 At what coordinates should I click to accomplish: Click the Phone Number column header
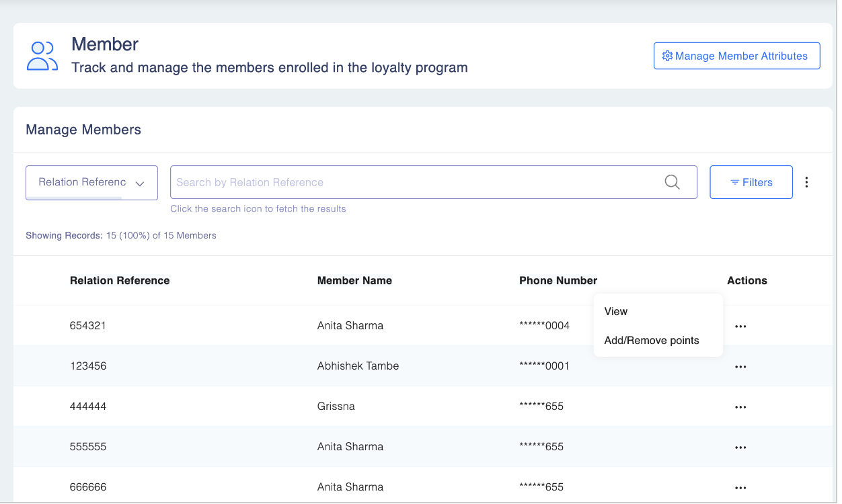pyautogui.click(x=558, y=281)
